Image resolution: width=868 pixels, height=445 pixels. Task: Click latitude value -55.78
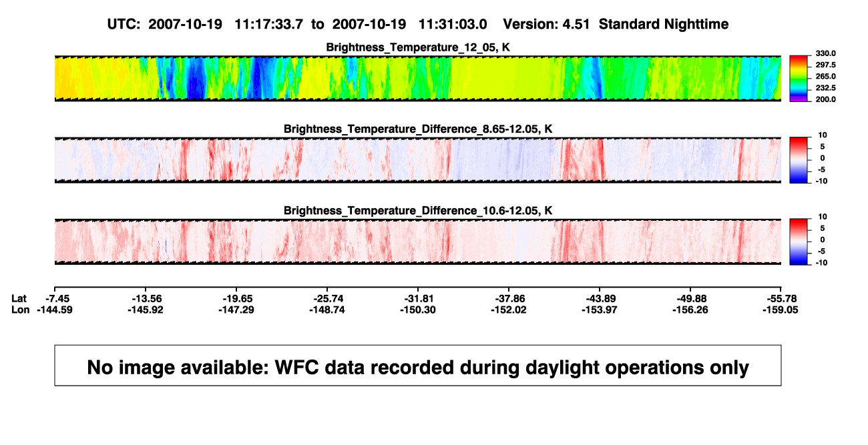(782, 298)
